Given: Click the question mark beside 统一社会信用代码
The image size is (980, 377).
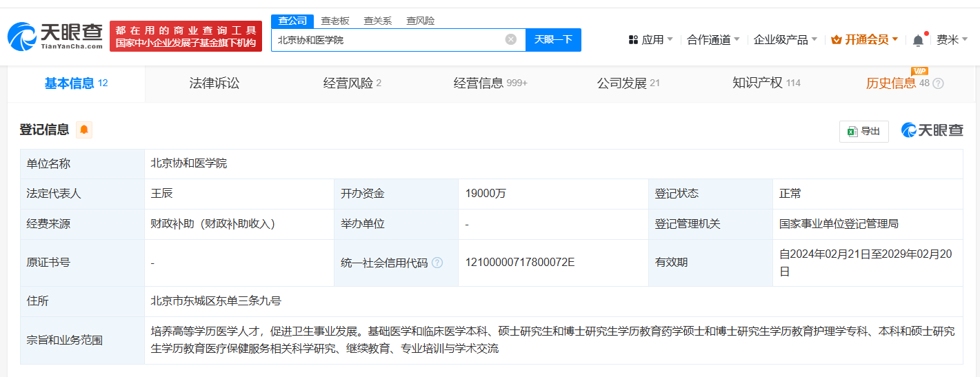Looking at the screenshot, I should pos(437,263).
